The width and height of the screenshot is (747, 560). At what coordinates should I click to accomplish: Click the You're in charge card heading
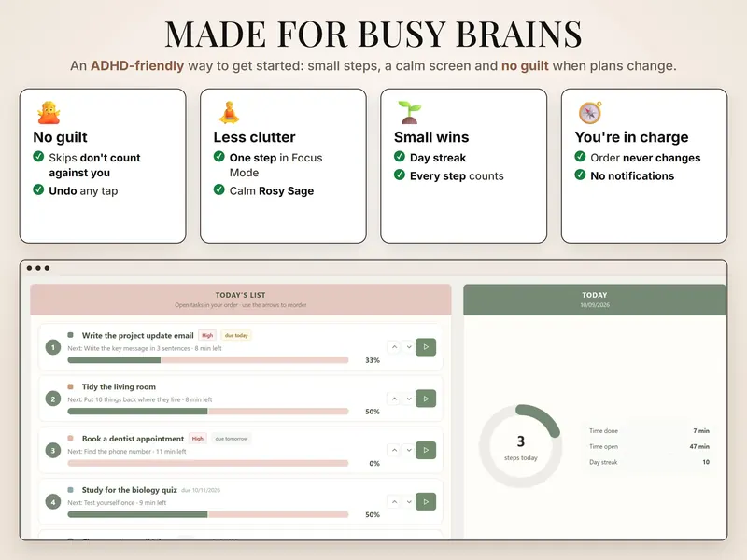(x=631, y=137)
